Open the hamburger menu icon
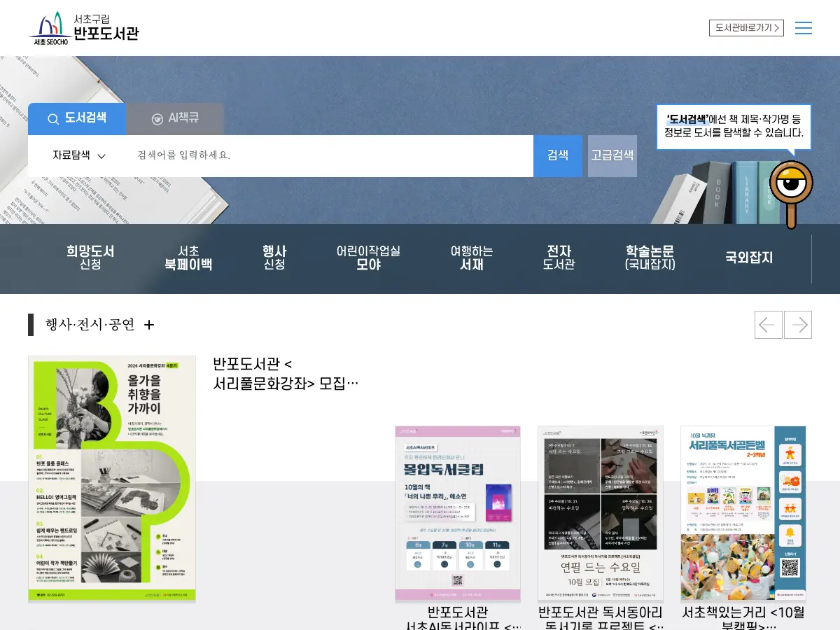 804,28
